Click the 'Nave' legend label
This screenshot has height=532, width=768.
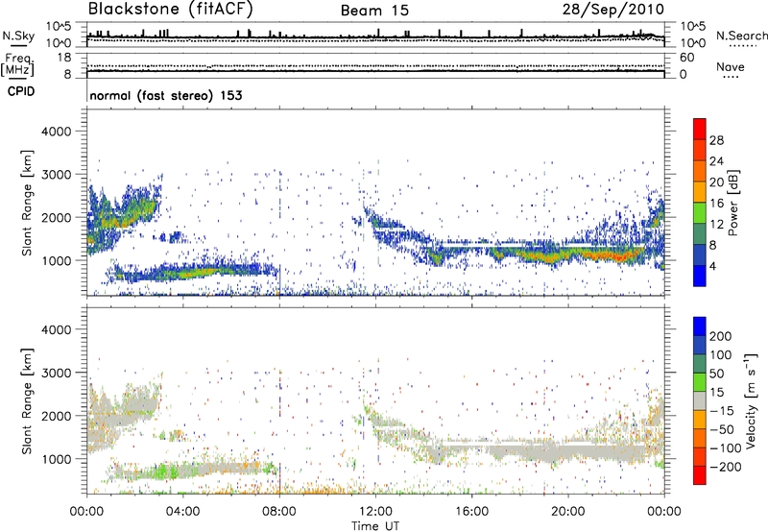pyautogui.click(x=731, y=67)
